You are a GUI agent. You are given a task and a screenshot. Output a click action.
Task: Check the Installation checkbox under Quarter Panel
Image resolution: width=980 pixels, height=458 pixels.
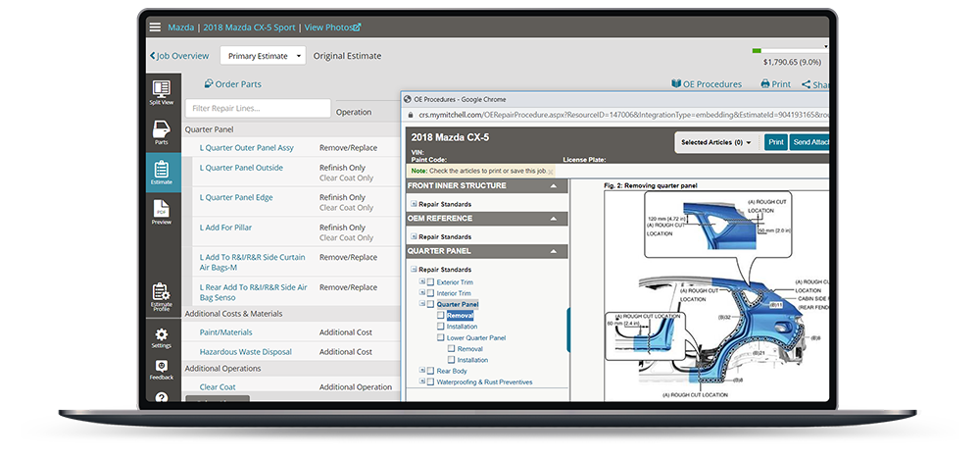tap(441, 326)
